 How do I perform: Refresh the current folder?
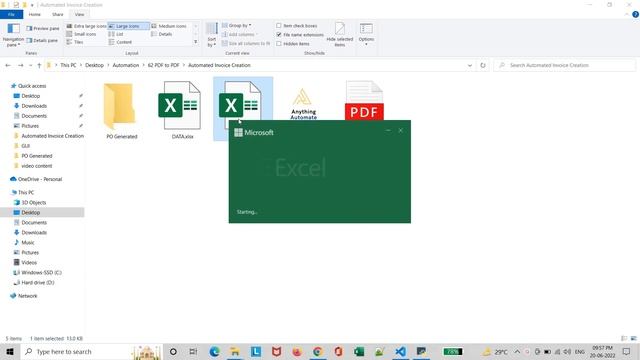483,65
